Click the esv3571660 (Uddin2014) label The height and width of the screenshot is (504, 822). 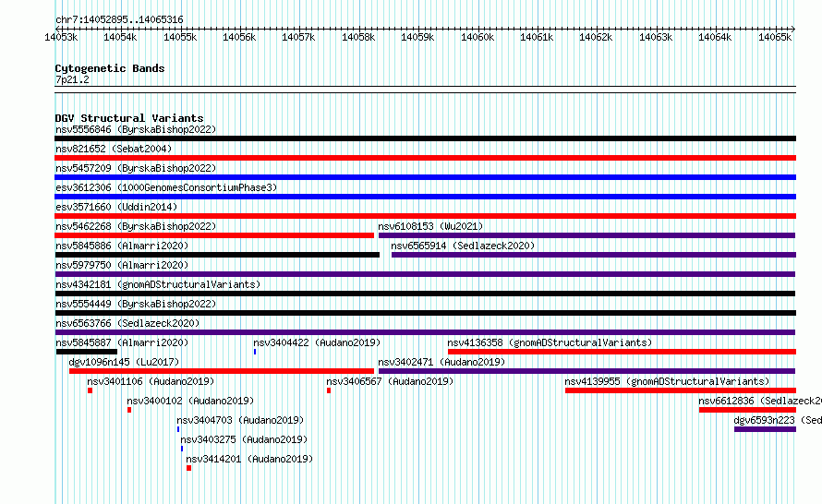pos(116,207)
